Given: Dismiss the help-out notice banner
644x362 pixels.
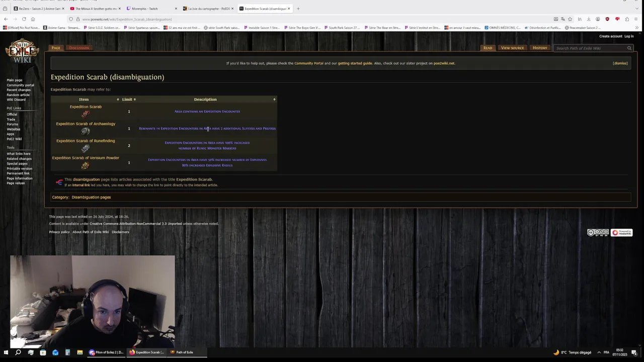Looking at the screenshot, I should (620, 63).
